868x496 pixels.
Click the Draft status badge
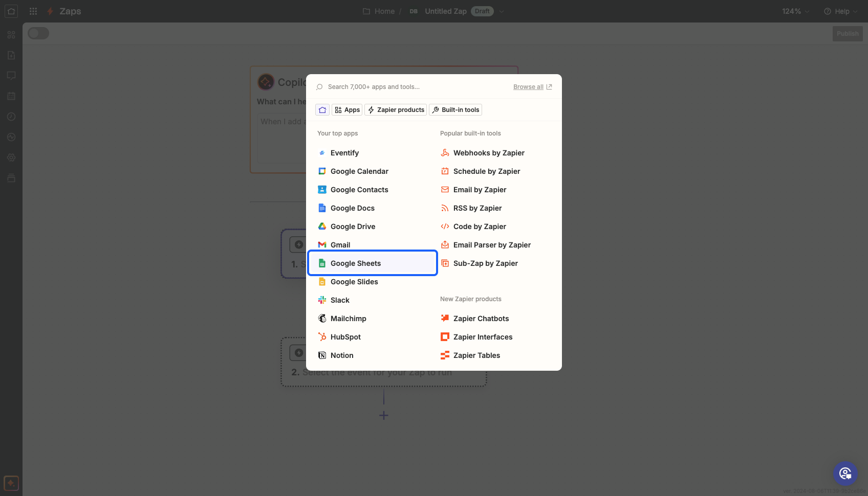[482, 11]
